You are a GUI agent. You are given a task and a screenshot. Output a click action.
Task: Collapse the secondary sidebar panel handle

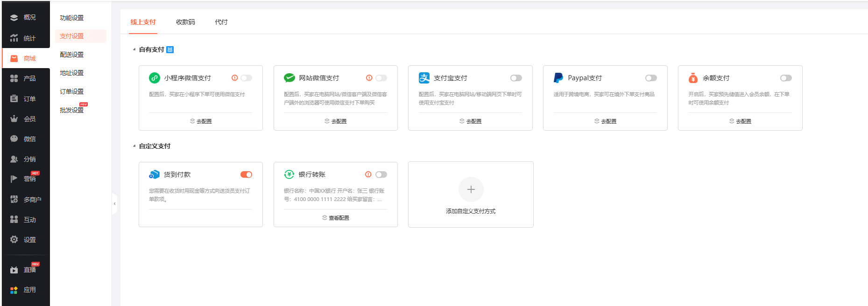[x=114, y=204]
